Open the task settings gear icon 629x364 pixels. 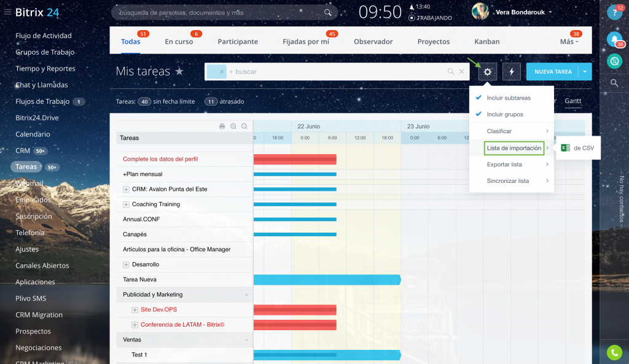click(487, 72)
